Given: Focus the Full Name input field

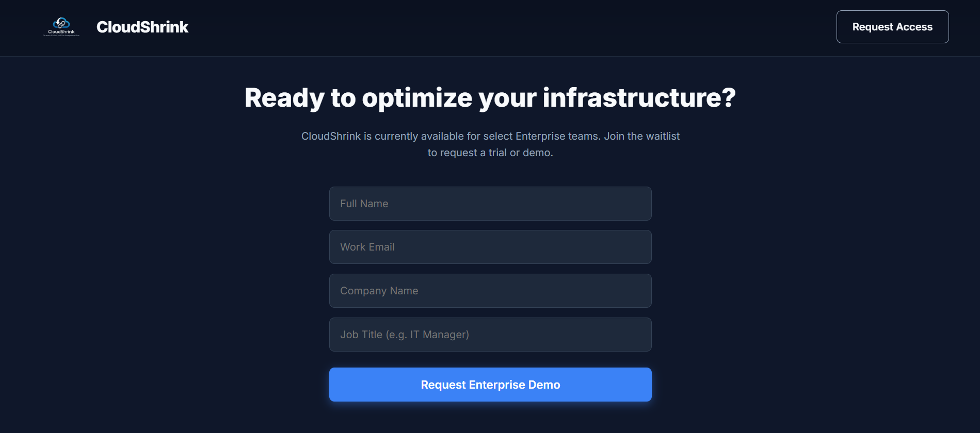Looking at the screenshot, I should pyautogui.click(x=490, y=204).
